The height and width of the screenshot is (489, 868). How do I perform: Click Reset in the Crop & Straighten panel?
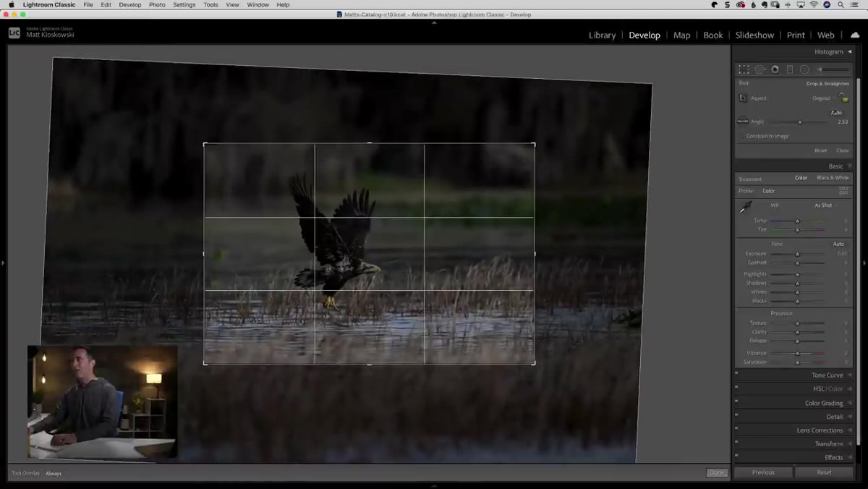click(820, 150)
